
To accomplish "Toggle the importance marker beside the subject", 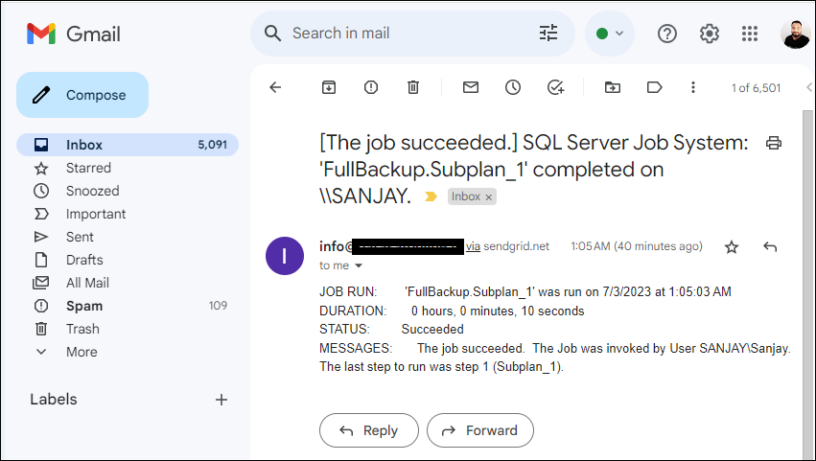I will click(x=431, y=197).
